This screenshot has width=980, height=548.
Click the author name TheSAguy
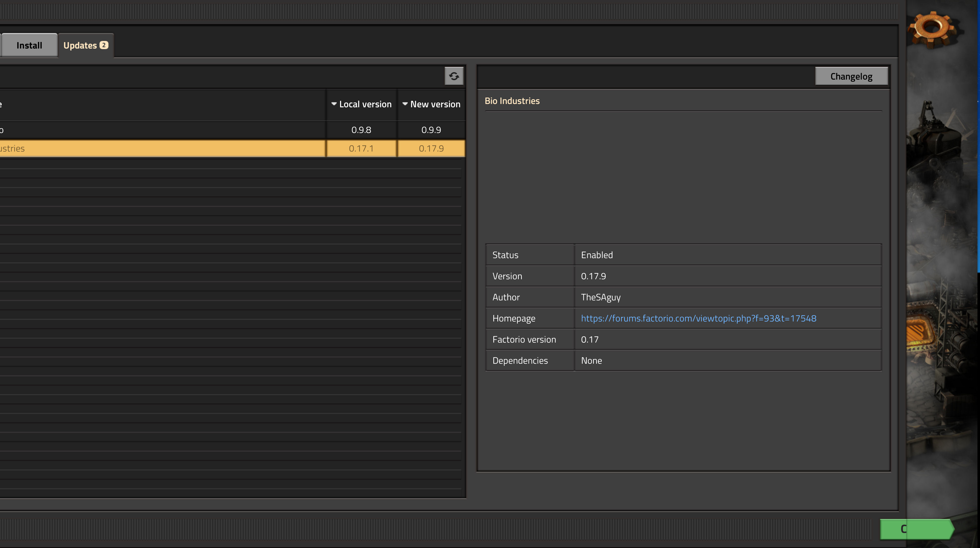click(601, 297)
